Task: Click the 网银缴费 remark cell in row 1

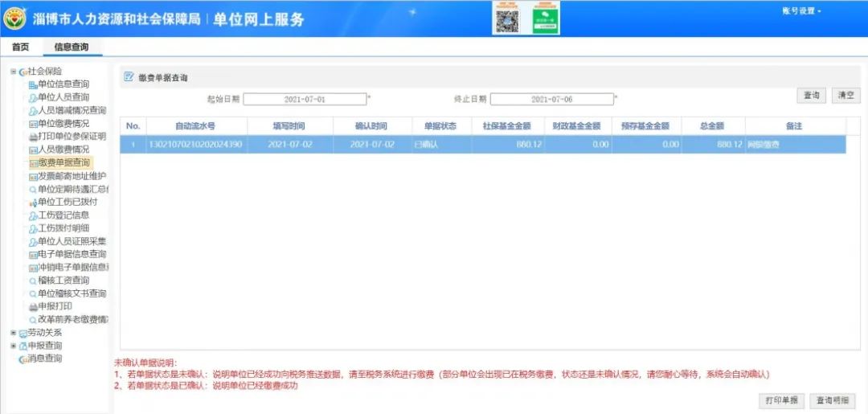Action: (x=795, y=145)
